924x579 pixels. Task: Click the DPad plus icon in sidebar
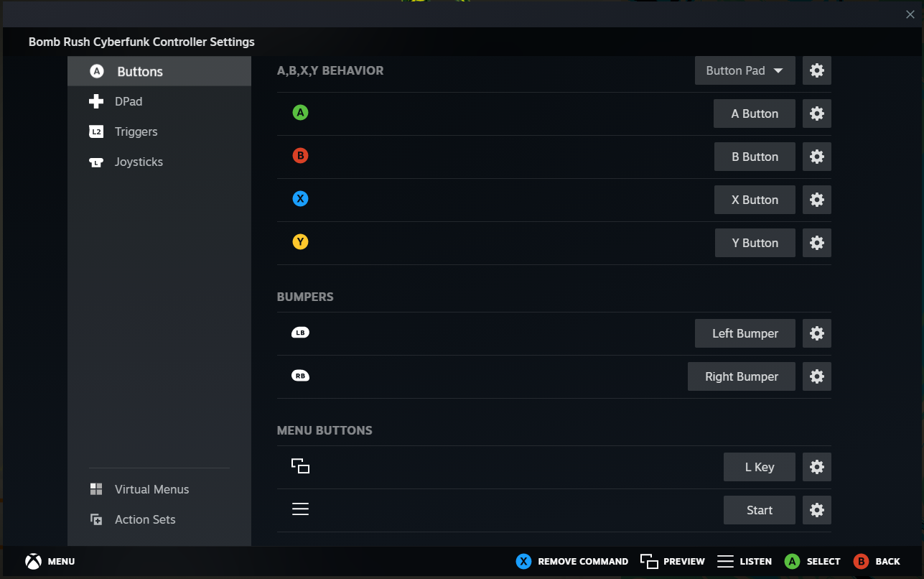point(96,101)
